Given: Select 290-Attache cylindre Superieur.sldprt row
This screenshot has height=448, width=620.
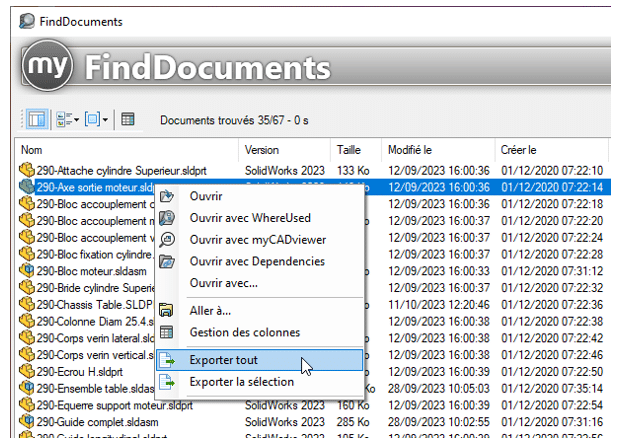Looking at the screenshot, I should [x=314, y=170].
